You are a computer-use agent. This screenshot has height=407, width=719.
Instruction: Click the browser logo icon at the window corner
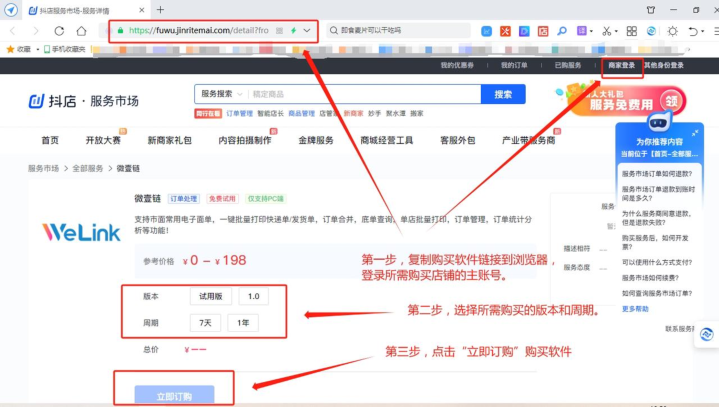tap(11, 10)
